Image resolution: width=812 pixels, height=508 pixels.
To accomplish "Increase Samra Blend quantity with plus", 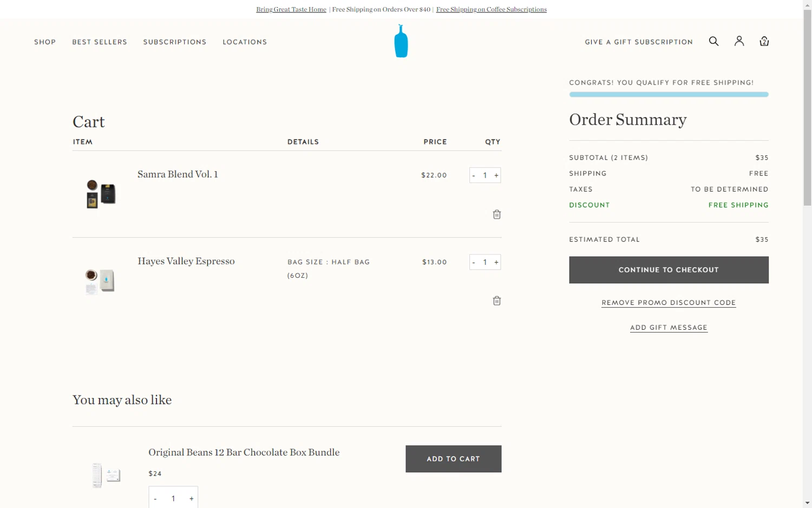I will tap(496, 175).
